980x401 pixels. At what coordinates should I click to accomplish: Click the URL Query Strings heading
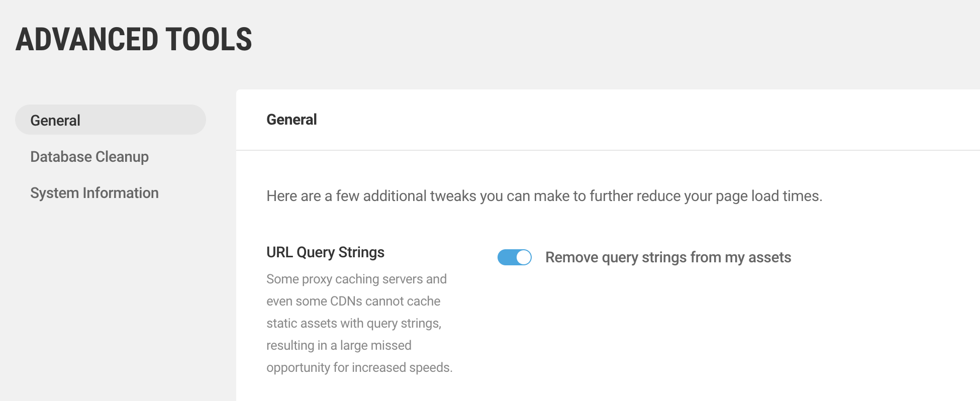pos(325,252)
